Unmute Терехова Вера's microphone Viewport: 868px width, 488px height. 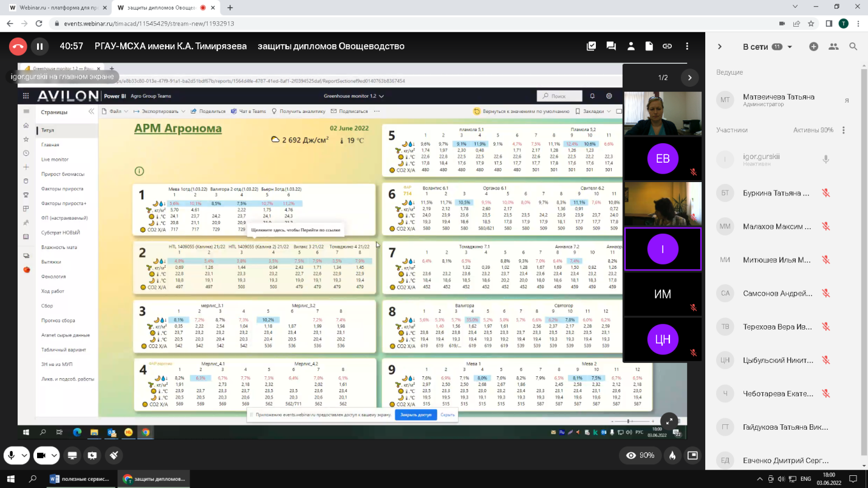[825, 327]
